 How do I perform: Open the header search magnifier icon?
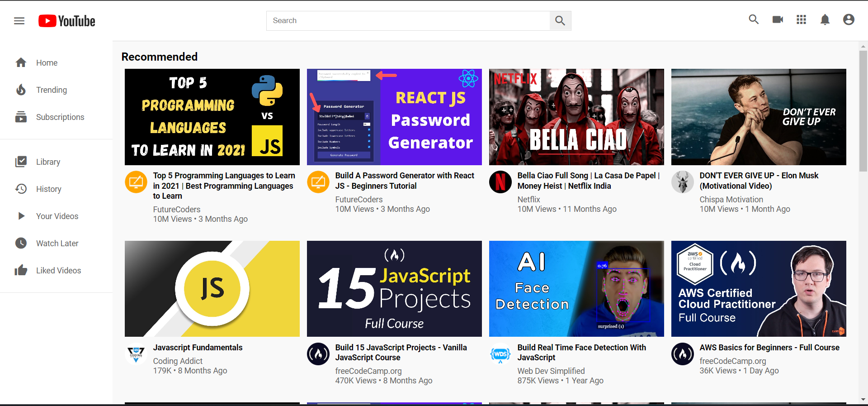coord(754,19)
